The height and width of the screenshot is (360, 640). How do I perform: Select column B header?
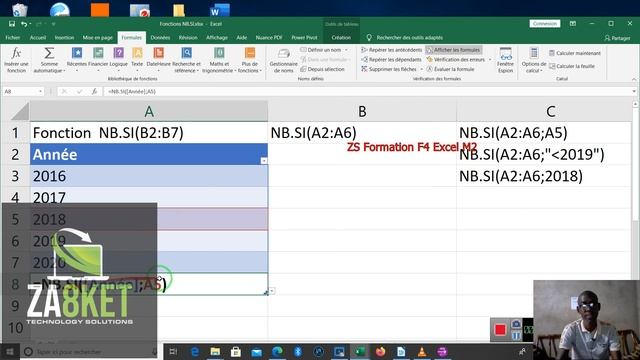pos(362,111)
